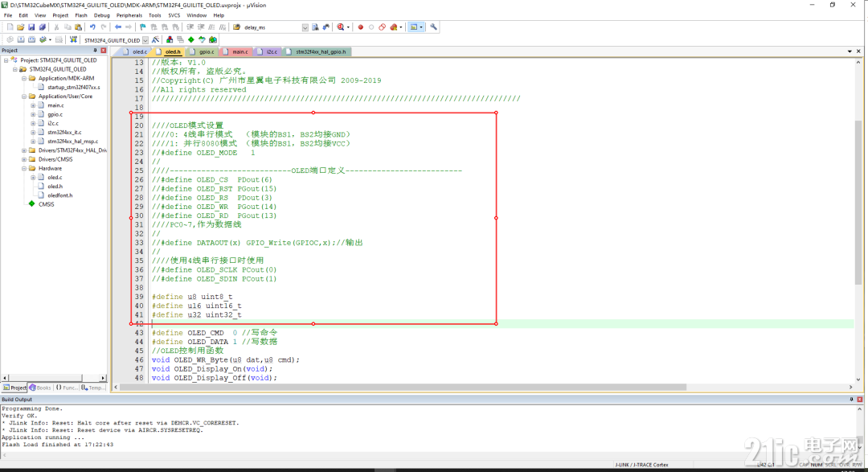Click the Manage Multi-Project Workspace icon

[180, 40]
